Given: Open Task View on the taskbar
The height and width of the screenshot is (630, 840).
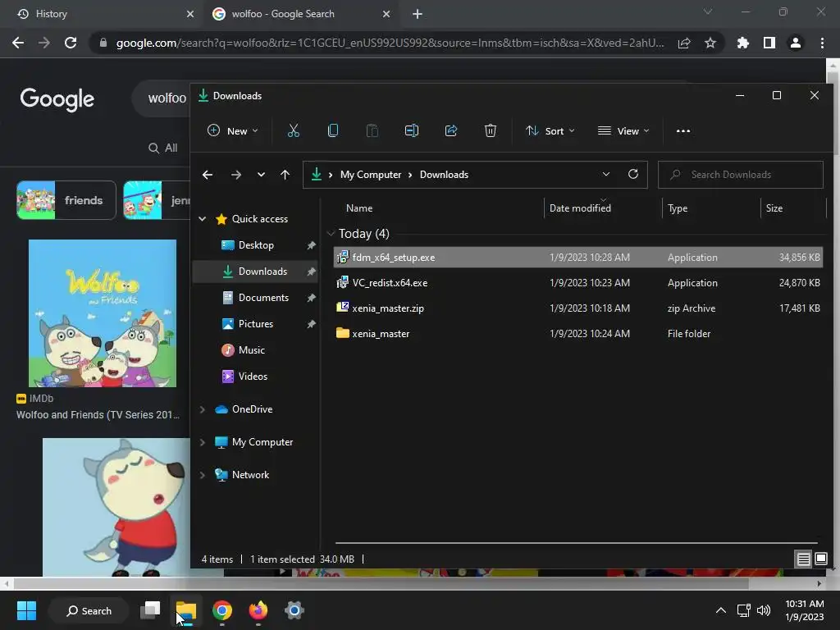Looking at the screenshot, I should click(x=151, y=610).
